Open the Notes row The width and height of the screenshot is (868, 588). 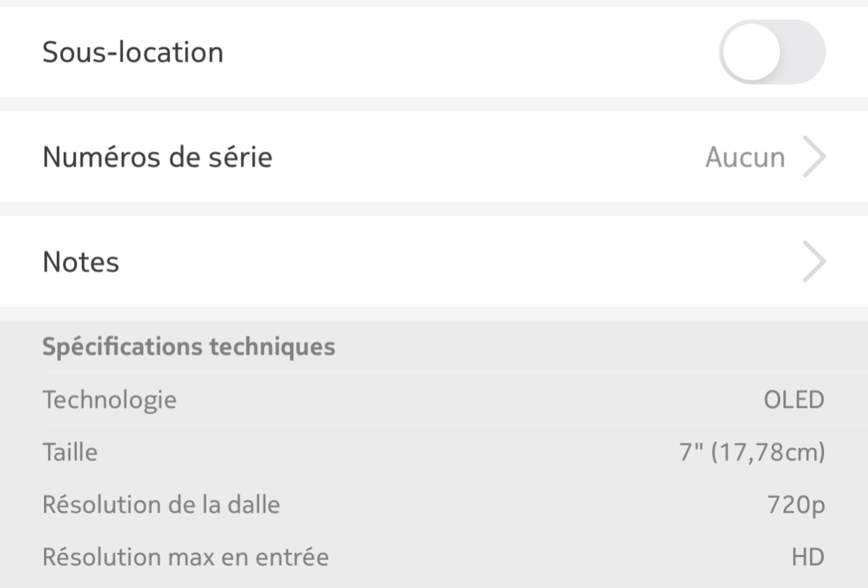tap(434, 262)
